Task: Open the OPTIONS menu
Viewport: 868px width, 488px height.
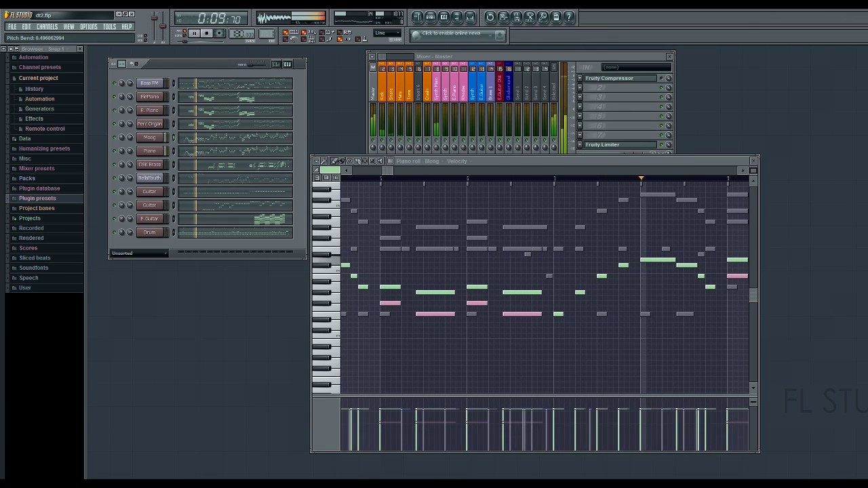Action: click(89, 27)
